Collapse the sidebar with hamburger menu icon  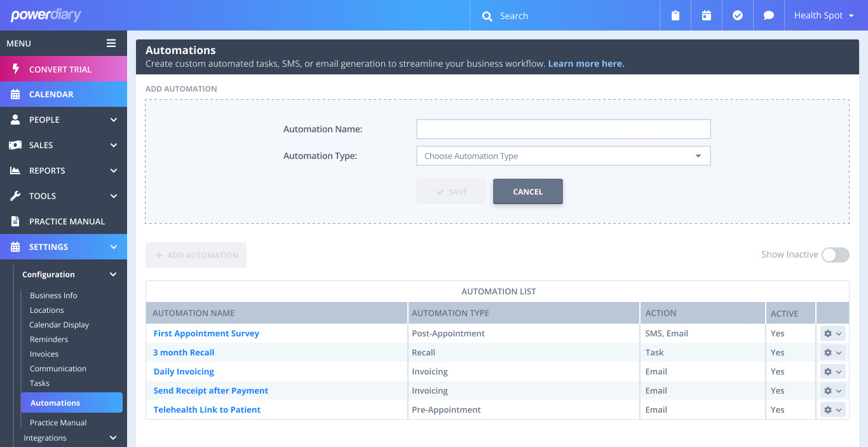click(x=111, y=43)
